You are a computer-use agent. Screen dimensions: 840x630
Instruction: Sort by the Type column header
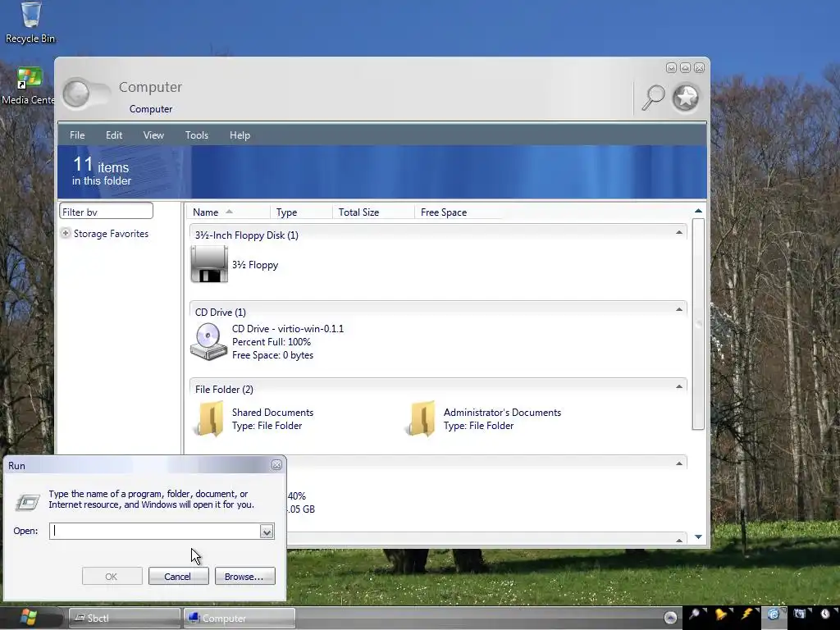click(301, 212)
